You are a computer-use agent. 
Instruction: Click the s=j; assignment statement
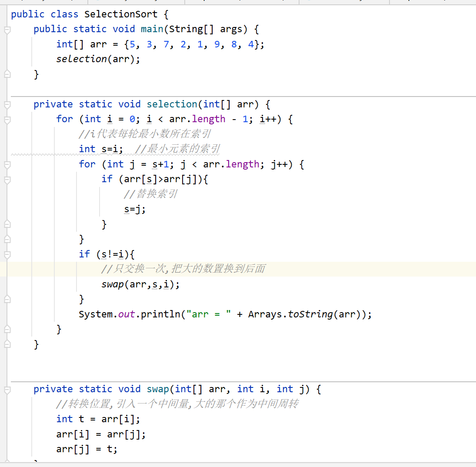coord(135,210)
